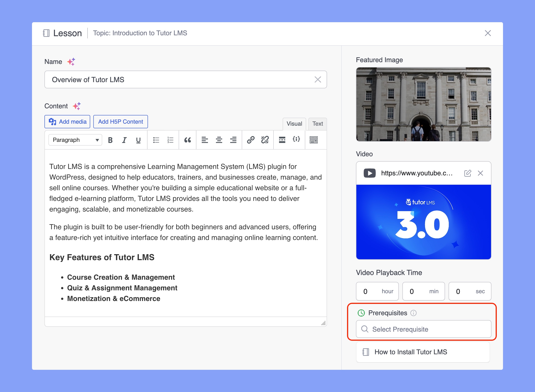Click the Bold formatting icon

[110, 140]
